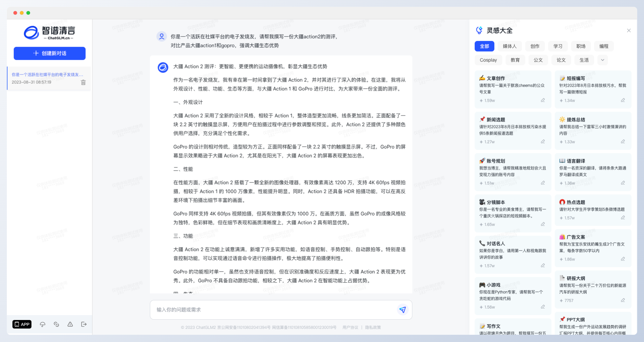Screen dimensions: 644x342
Task: Select the 编程 category tab
Action: 604,46
